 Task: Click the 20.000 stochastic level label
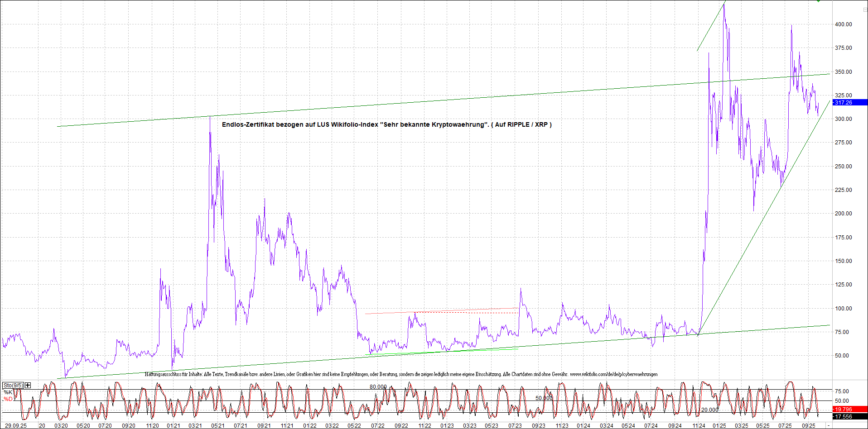[x=709, y=410]
